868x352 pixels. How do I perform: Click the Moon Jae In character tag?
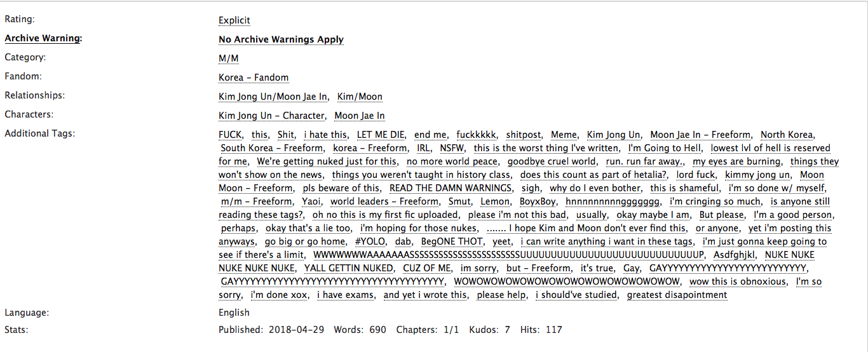tap(360, 116)
